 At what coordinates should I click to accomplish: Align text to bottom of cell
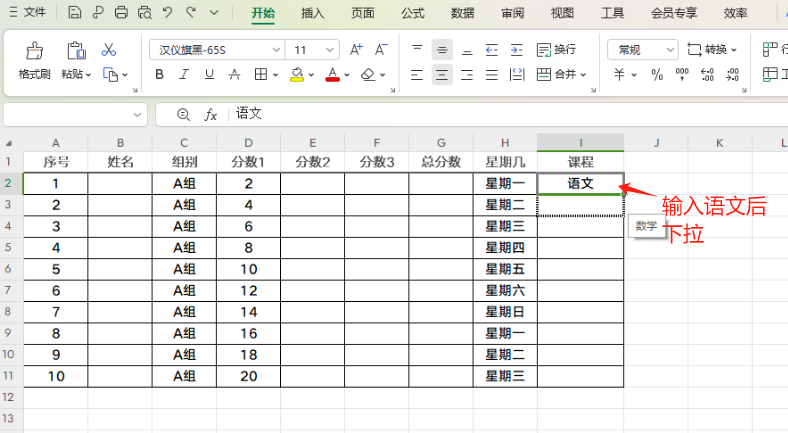(467, 49)
